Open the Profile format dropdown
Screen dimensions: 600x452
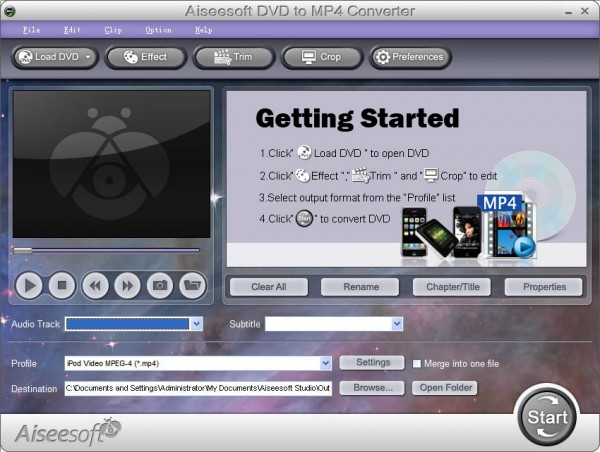[326, 363]
